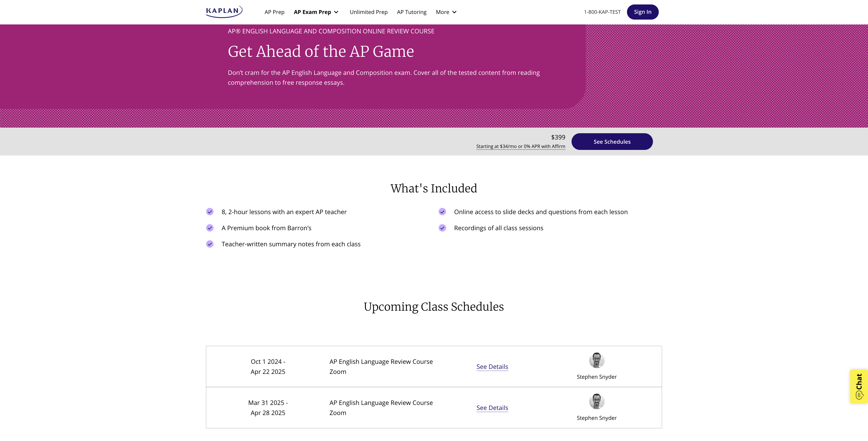Click checkmark icon beside Recordings of all class sessions
This screenshot has width=868, height=441.
coord(442,228)
